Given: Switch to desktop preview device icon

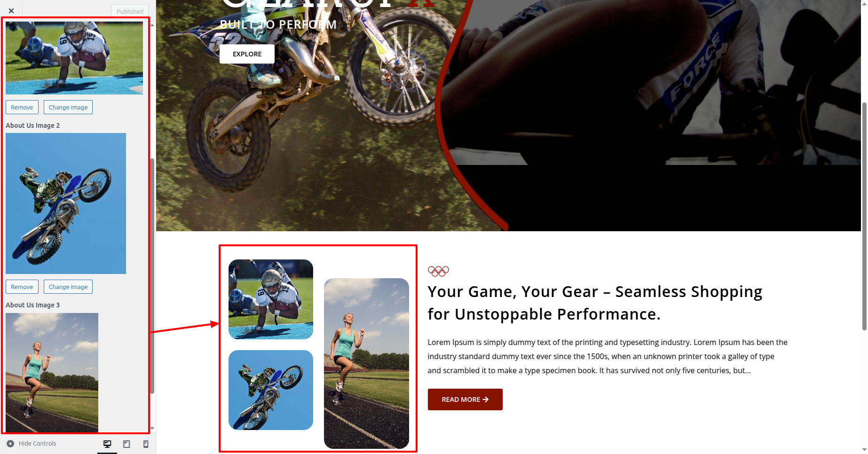Looking at the screenshot, I should pyautogui.click(x=107, y=444).
